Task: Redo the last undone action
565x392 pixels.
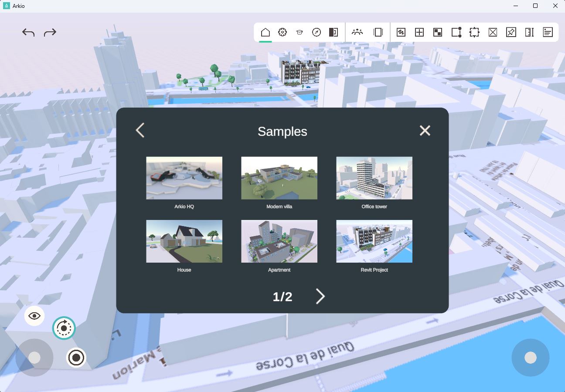Action: pyautogui.click(x=50, y=32)
